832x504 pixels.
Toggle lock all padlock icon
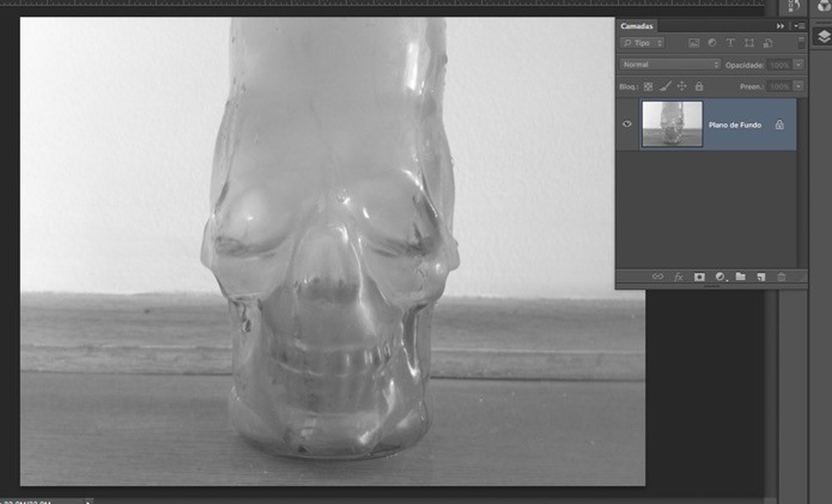[699, 86]
